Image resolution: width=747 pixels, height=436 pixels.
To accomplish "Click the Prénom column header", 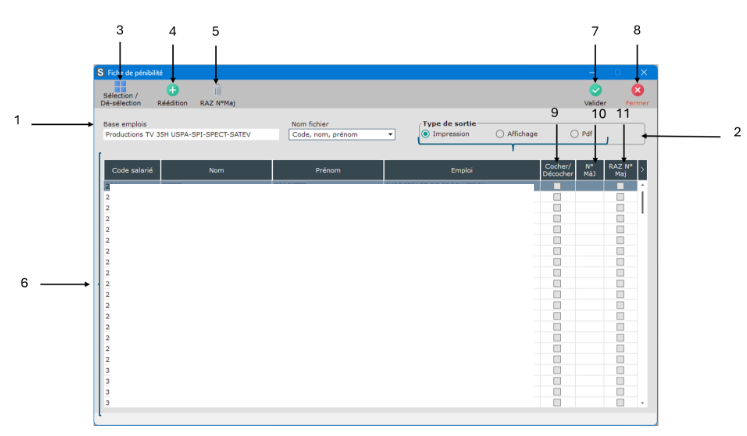I will pyautogui.click(x=328, y=171).
